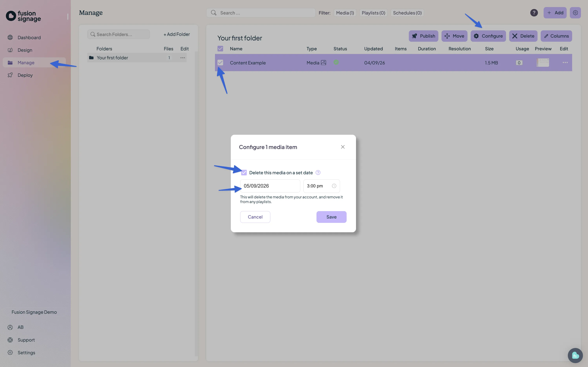Open the 3:00 pm time picker
The width and height of the screenshot is (588, 367).
click(321, 186)
